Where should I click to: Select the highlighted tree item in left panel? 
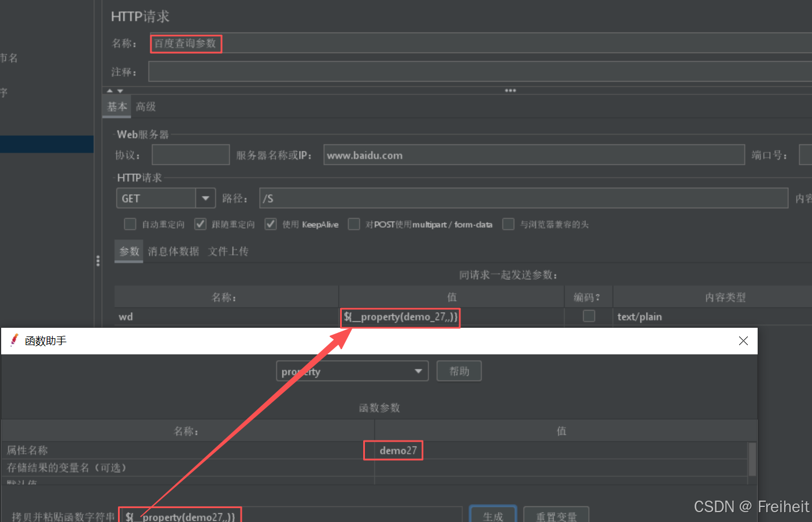(47, 145)
